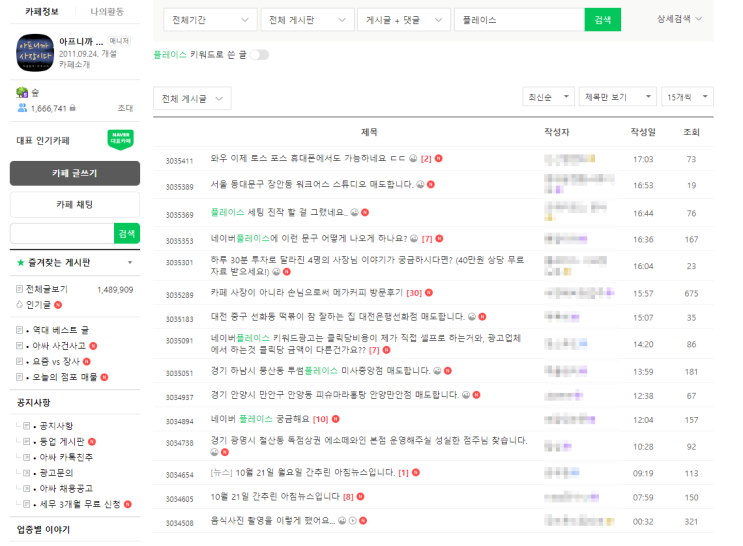Open post 네이버 플레이스 궁금해요
The width and height of the screenshot is (743, 546).
(260, 419)
